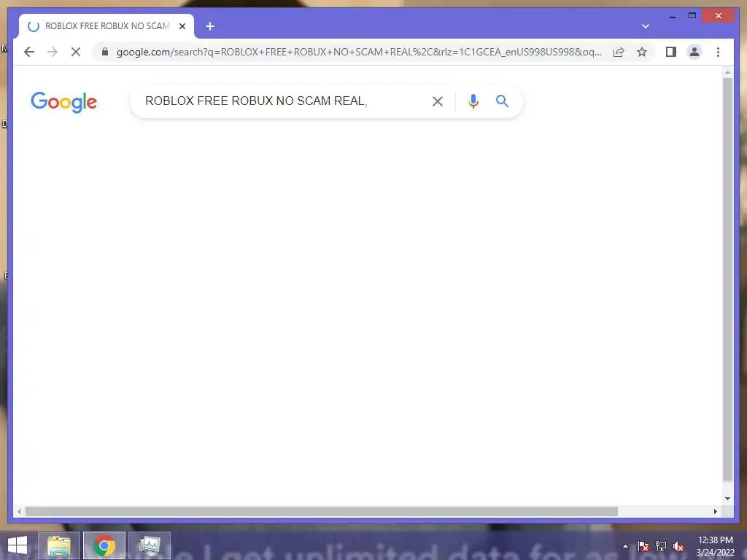Submit search with the magnifying glass

[502, 101]
